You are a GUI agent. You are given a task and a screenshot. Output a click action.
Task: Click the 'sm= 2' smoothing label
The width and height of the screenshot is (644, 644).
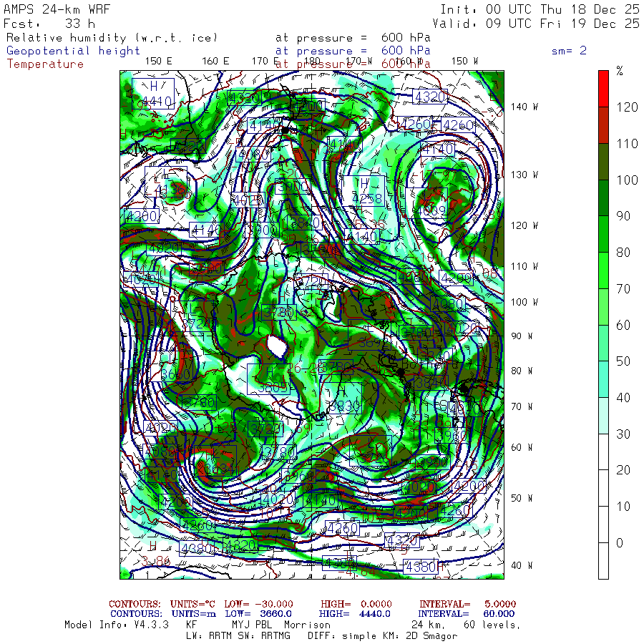pos(569,51)
